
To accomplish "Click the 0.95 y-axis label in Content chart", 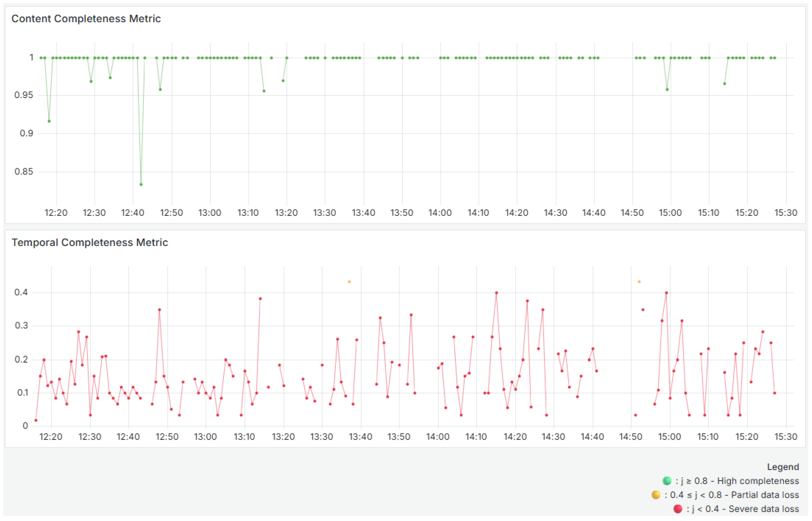I will [x=24, y=95].
